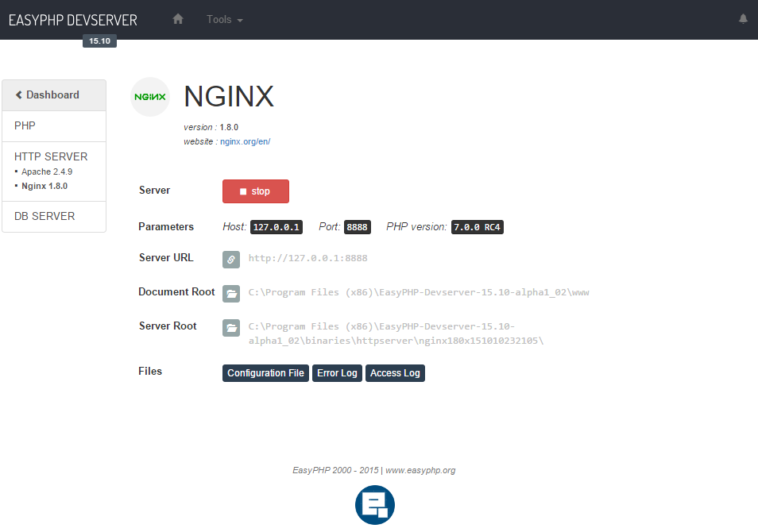Select HTTP SERVER sidebar section
Image resolution: width=758 pixels, height=532 pixels.
pyautogui.click(x=51, y=156)
